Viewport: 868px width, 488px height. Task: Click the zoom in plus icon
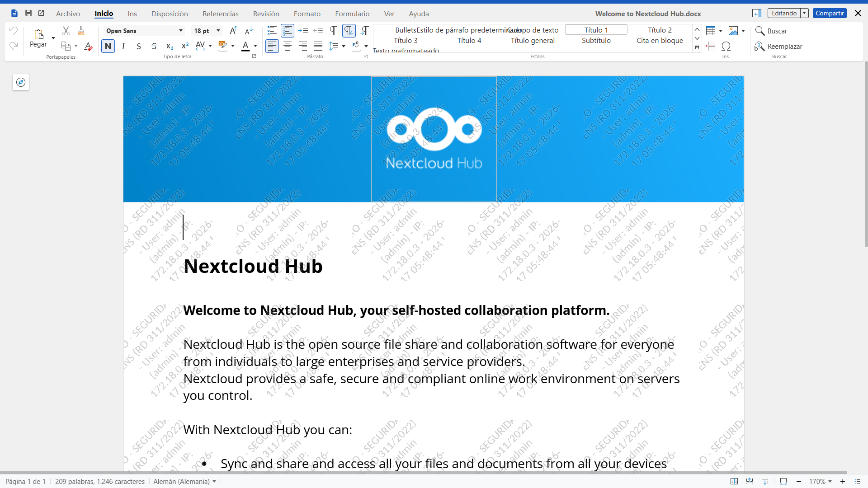(843, 482)
